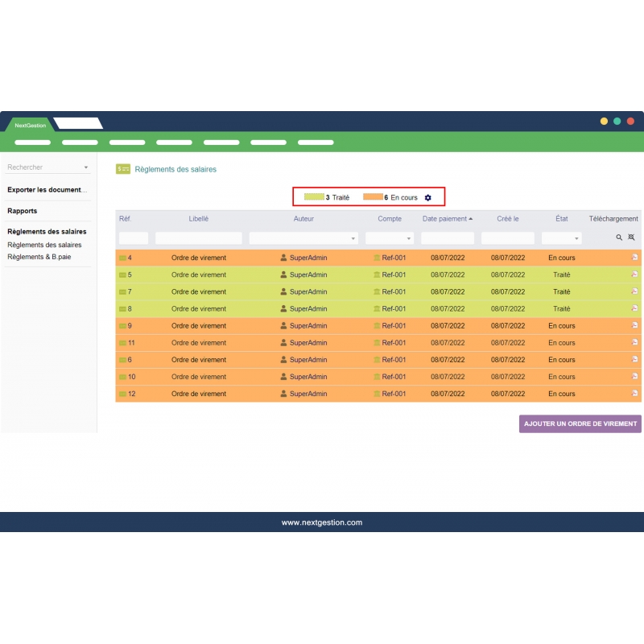The height and width of the screenshot is (644, 644).
Task: Open Rapports in the sidebar menu
Action: [23, 211]
